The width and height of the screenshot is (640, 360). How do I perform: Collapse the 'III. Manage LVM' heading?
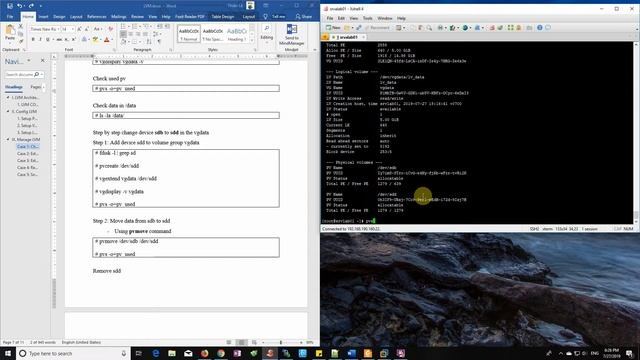8,140
